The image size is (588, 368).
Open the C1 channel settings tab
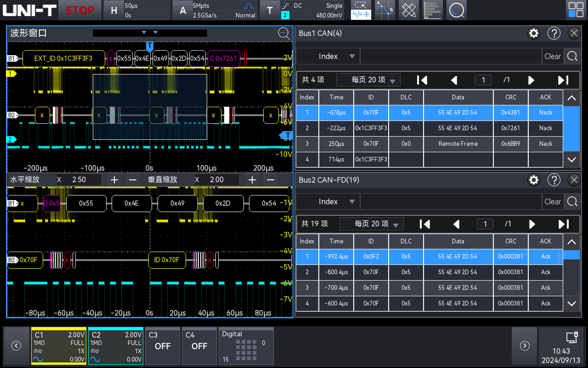point(58,346)
